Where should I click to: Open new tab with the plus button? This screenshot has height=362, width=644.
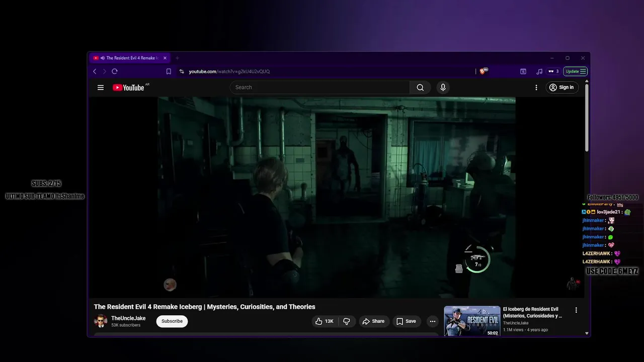tap(177, 58)
